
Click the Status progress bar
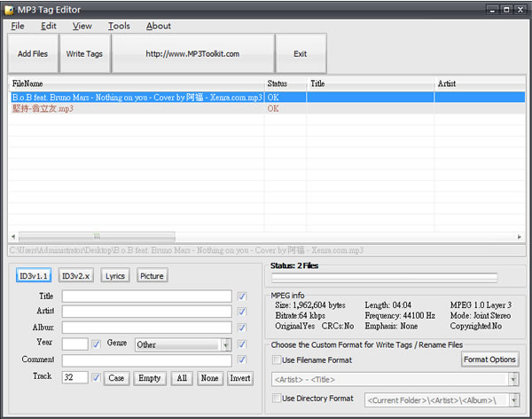click(x=385, y=278)
